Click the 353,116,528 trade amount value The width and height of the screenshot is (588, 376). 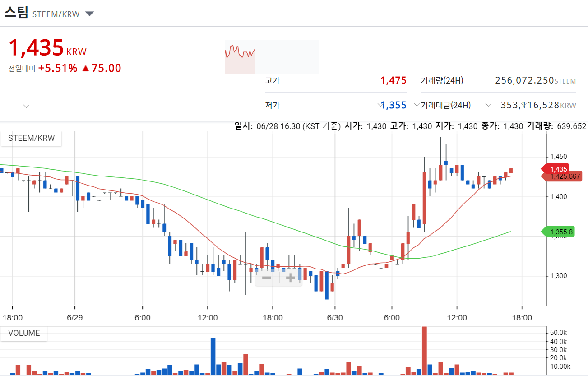pyautogui.click(x=530, y=105)
